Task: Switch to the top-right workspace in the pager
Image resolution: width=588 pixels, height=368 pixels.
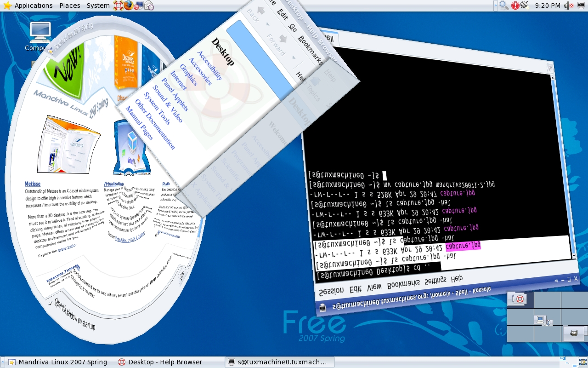Action: pyautogui.click(x=575, y=300)
